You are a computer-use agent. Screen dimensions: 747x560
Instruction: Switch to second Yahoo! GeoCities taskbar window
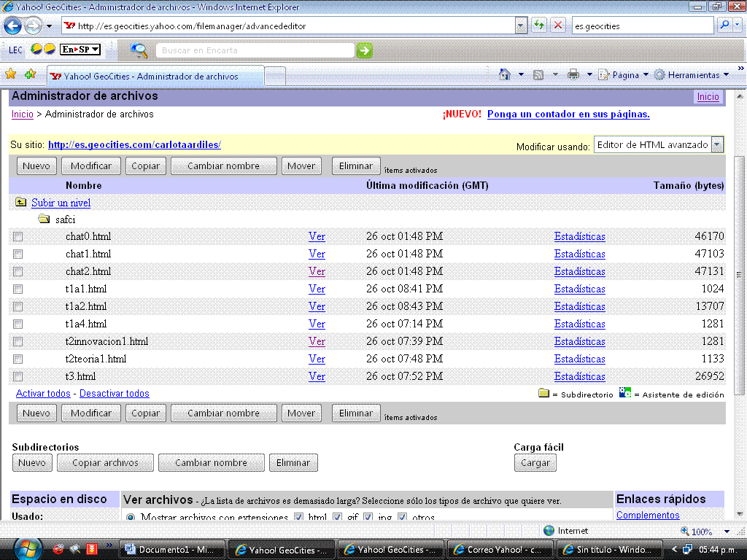click(391, 550)
